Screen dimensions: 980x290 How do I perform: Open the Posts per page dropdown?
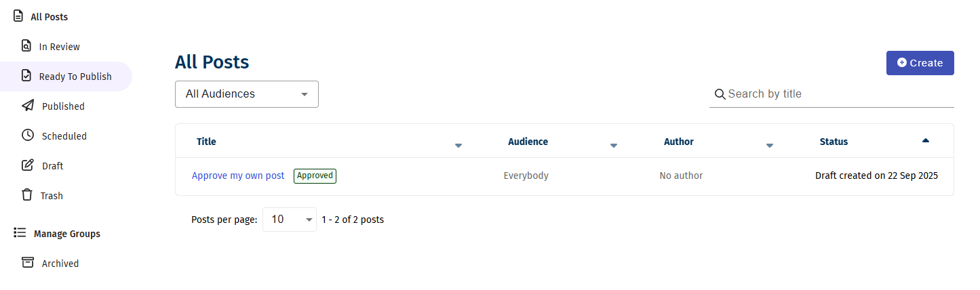point(290,220)
